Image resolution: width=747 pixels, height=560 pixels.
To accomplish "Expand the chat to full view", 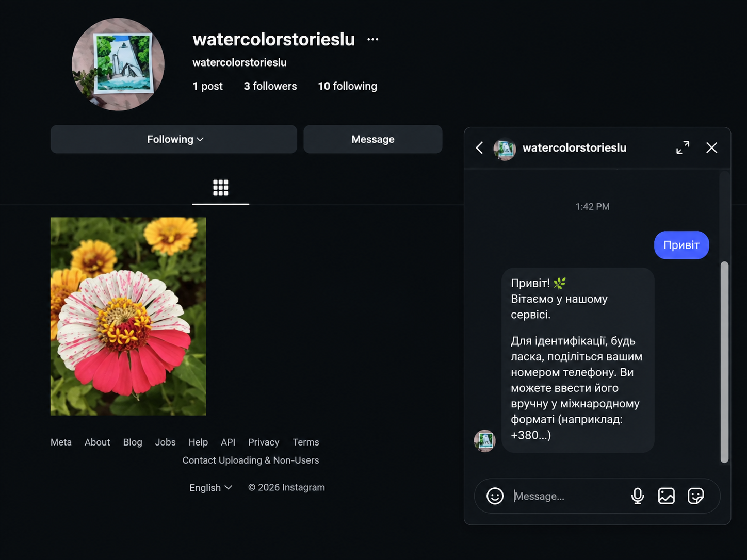I will click(x=683, y=148).
